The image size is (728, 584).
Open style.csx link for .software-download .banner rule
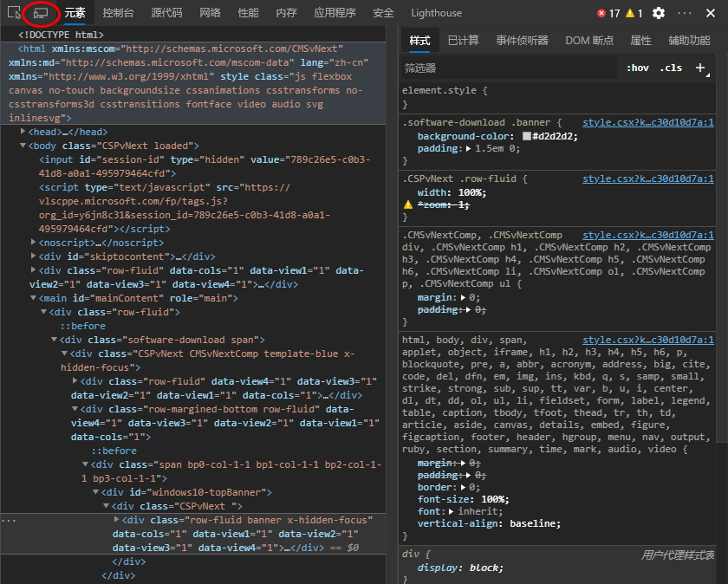point(648,122)
